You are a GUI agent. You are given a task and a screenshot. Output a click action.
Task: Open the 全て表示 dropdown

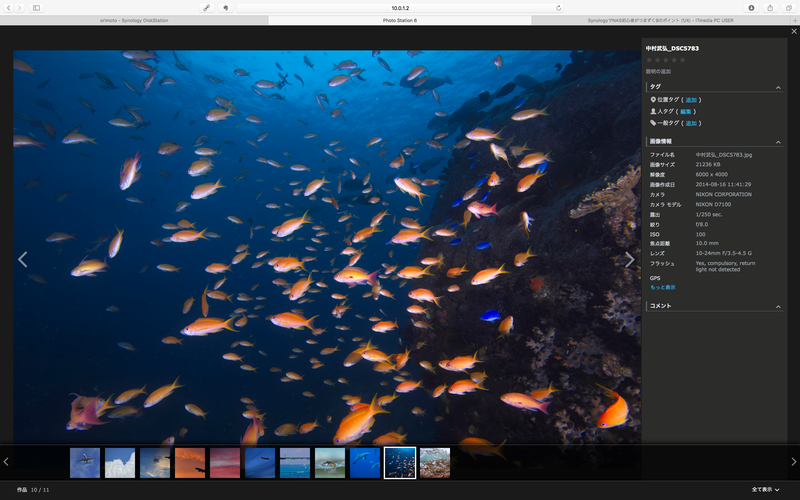[x=765, y=489]
